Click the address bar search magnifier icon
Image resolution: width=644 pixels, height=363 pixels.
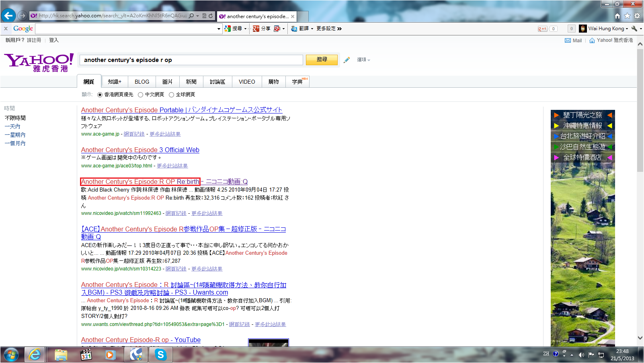pos(191,16)
